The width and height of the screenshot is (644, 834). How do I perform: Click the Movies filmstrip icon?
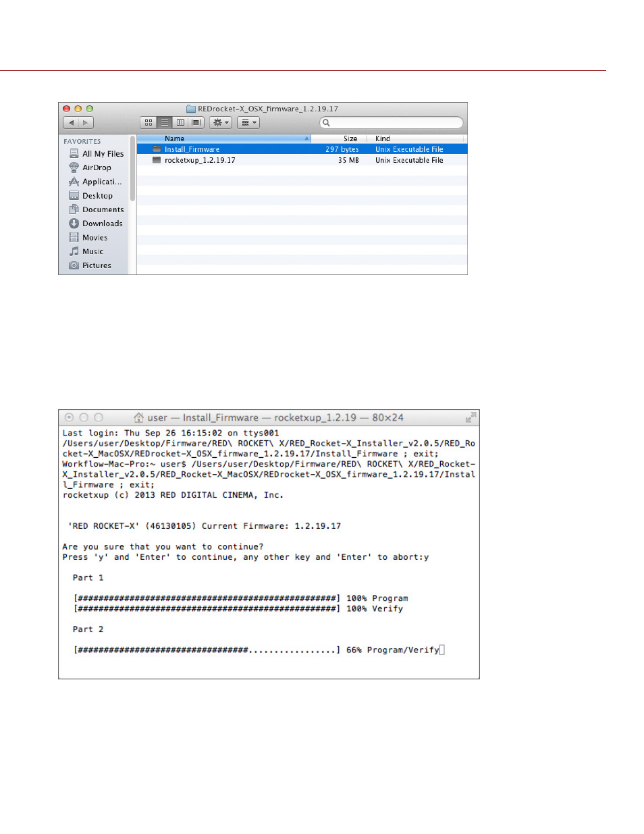[74, 238]
